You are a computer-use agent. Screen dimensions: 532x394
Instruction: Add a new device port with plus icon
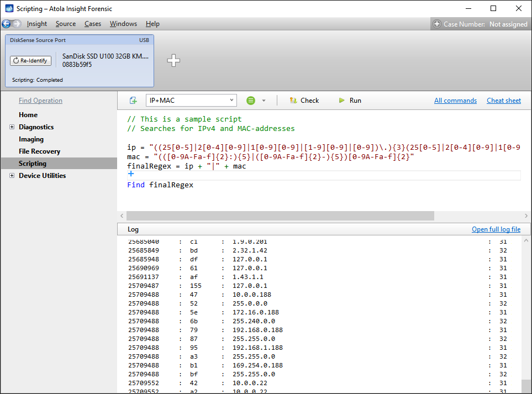(x=173, y=60)
